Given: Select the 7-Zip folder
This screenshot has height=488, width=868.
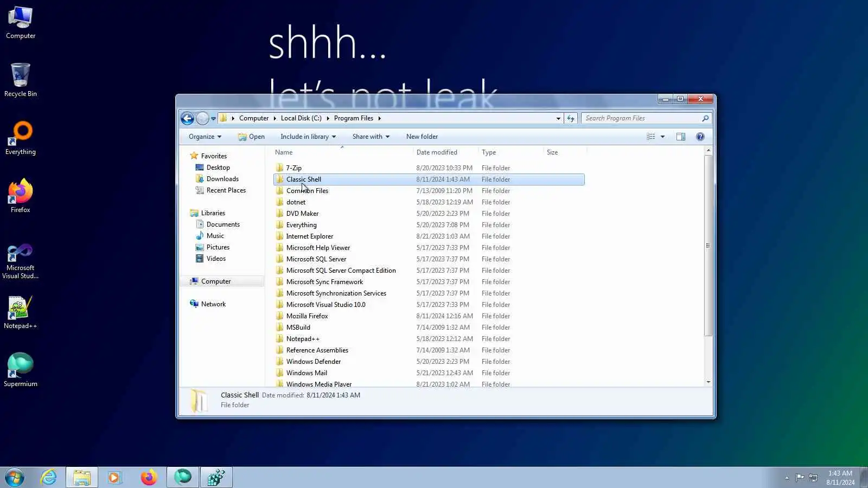Looking at the screenshot, I should coord(429,168).
